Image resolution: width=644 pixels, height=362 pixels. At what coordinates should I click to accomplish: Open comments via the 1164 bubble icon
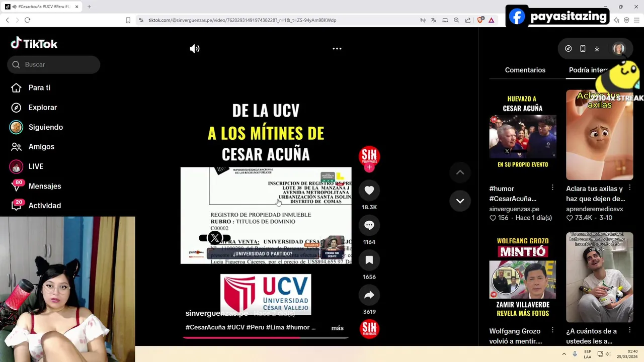coord(369,225)
